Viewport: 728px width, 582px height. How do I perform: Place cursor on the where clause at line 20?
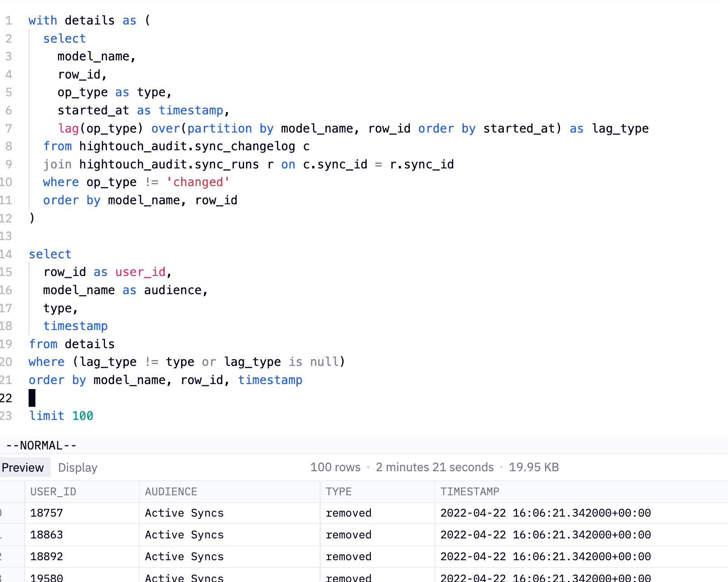[x=46, y=362]
